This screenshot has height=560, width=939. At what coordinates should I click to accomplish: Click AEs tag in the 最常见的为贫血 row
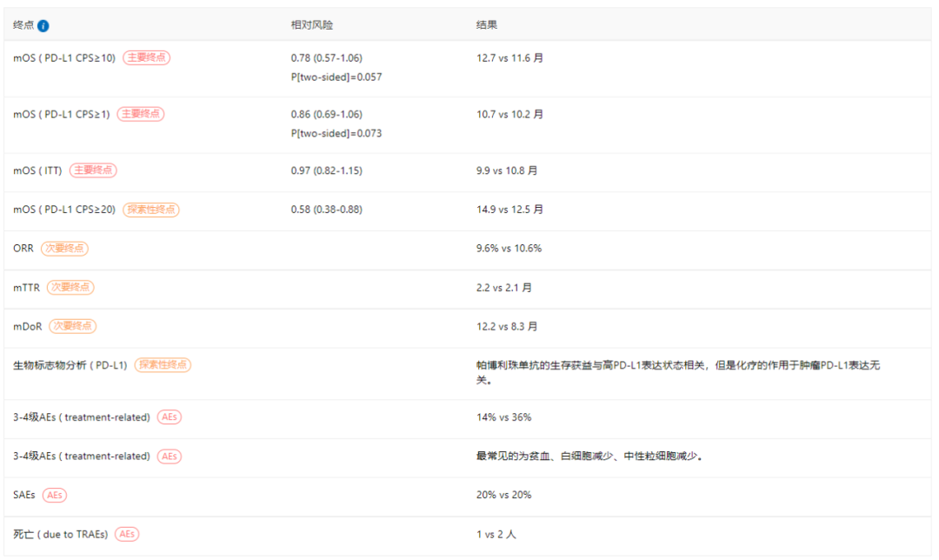[x=170, y=457]
